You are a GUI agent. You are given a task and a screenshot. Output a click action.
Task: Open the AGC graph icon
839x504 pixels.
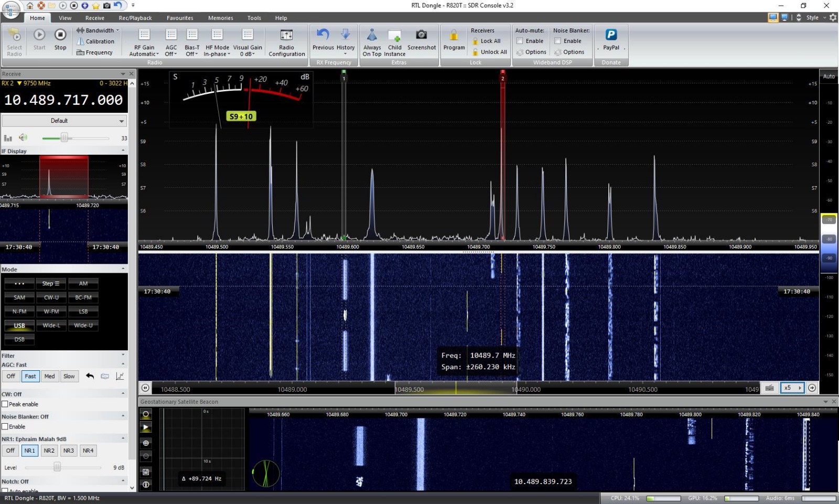(x=120, y=376)
